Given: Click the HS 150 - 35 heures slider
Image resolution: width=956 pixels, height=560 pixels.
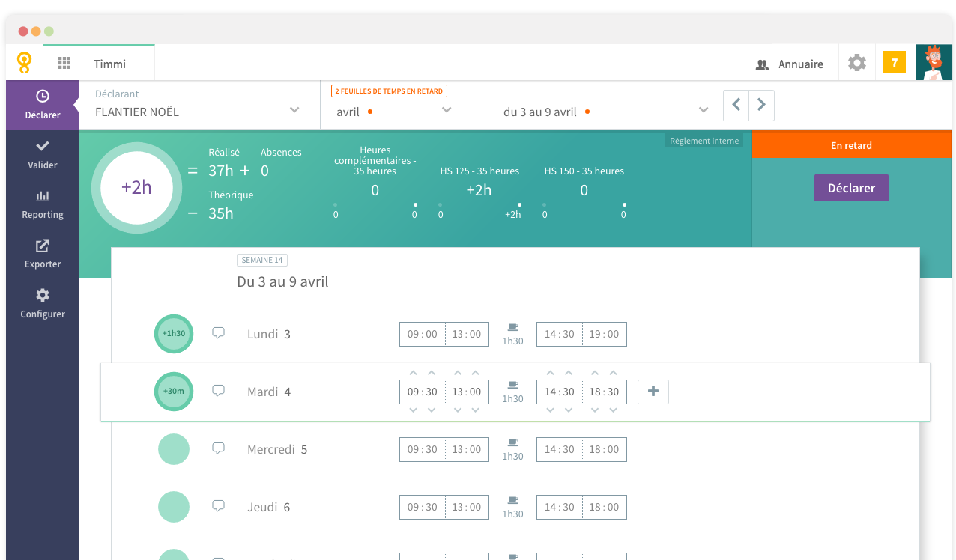Looking at the screenshot, I should click(x=584, y=204).
